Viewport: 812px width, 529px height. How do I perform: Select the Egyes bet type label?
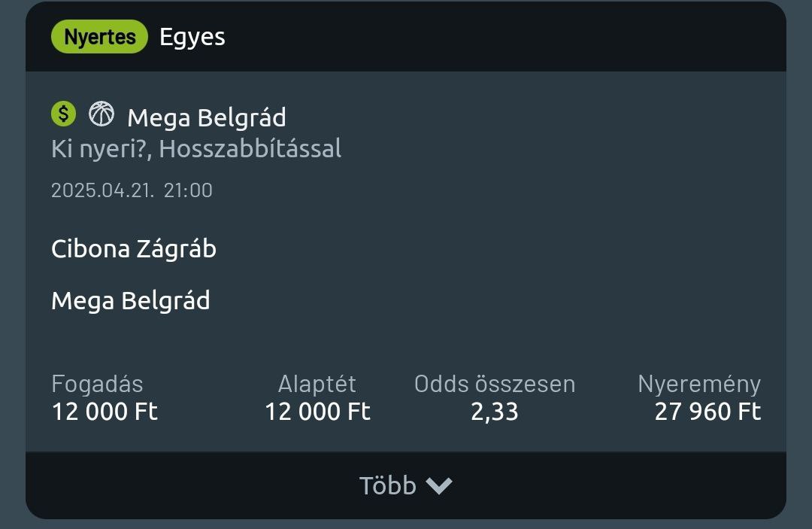pos(192,37)
